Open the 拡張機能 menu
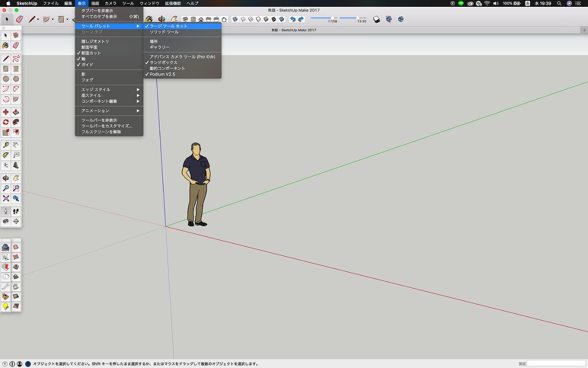588x368 pixels. click(x=172, y=3)
